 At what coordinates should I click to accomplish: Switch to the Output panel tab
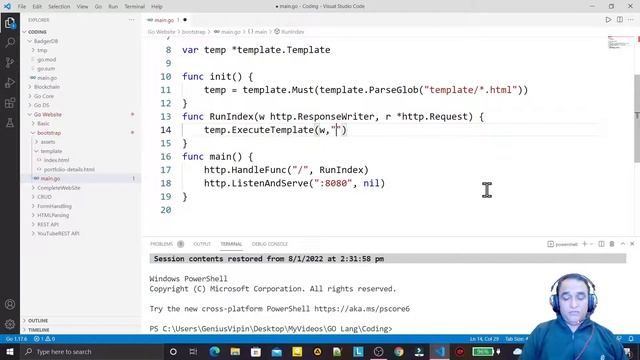pos(202,244)
